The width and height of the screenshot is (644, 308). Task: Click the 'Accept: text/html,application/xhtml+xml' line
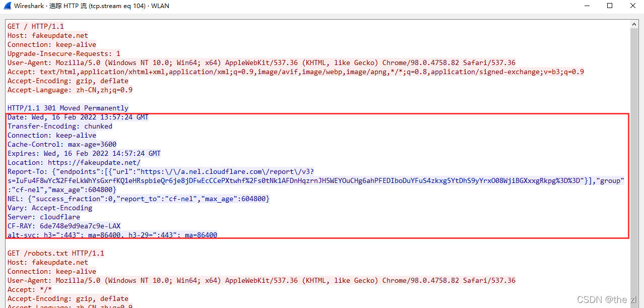296,72
